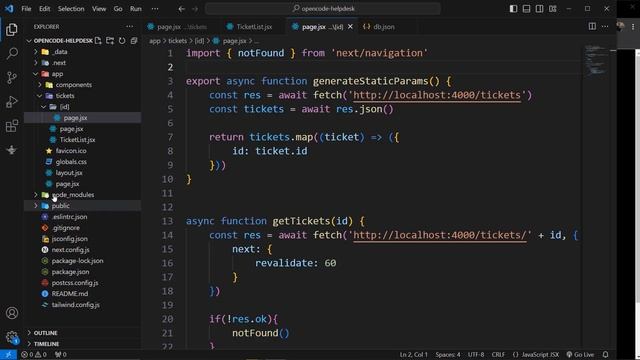Open Customize Layout icon in title bar

point(553,9)
